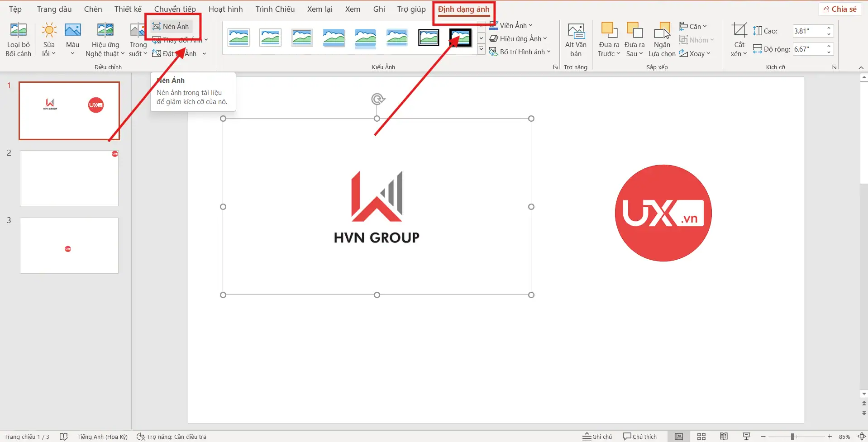
Task: Increase the Cao height value with stepper
Action: (x=829, y=28)
